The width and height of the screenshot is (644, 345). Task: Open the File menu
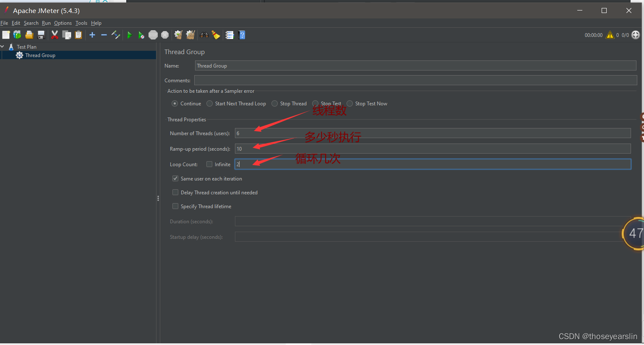pos(4,23)
